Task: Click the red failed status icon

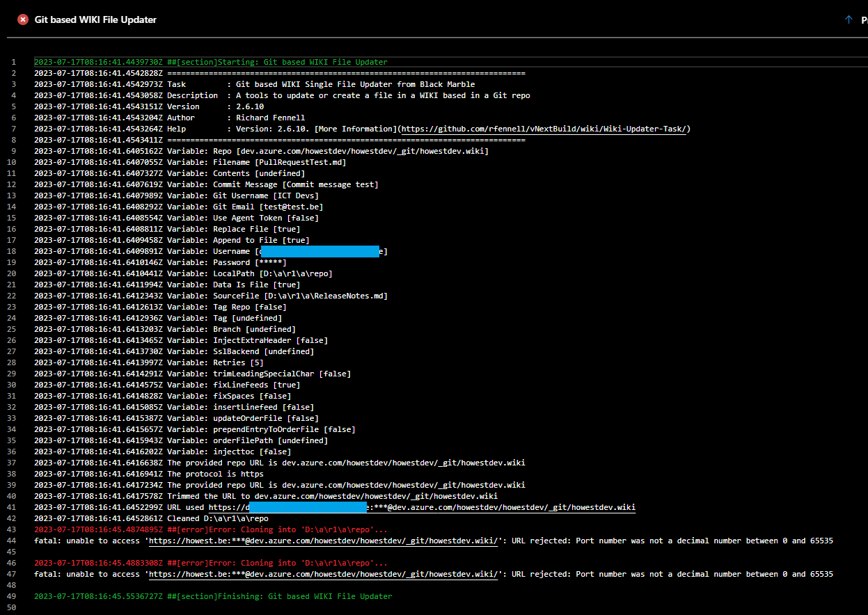Action: click(x=23, y=19)
